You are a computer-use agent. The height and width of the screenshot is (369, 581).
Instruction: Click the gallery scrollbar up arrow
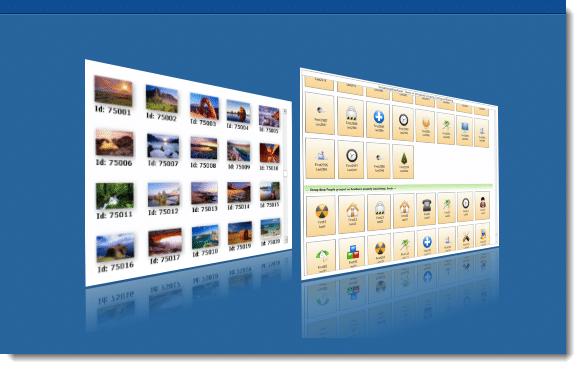pos(285,111)
